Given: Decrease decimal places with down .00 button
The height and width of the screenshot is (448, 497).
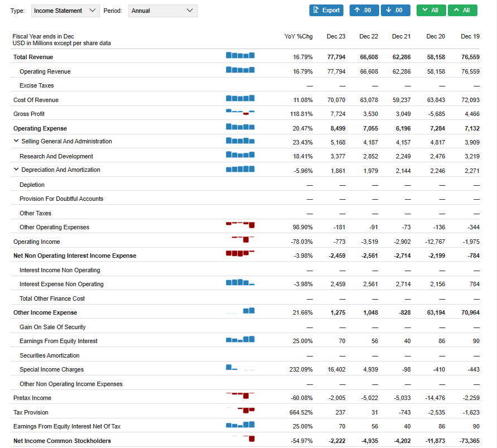Looking at the screenshot, I should pyautogui.click(x=395, y=10).
